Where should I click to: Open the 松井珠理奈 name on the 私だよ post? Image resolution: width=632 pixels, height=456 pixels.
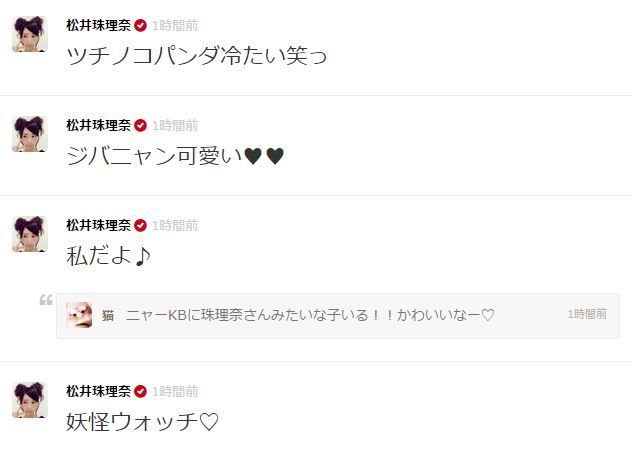pos(98,226)
